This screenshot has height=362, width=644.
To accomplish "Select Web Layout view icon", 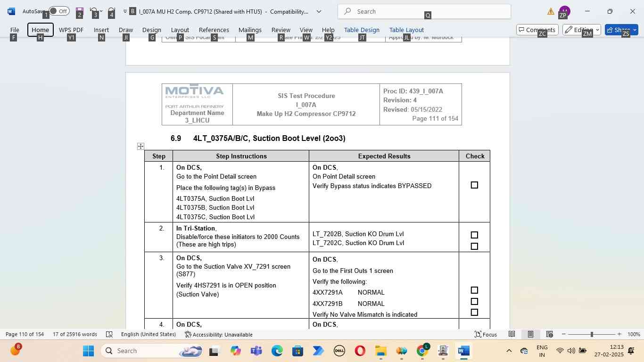I will tap(549, 334).
